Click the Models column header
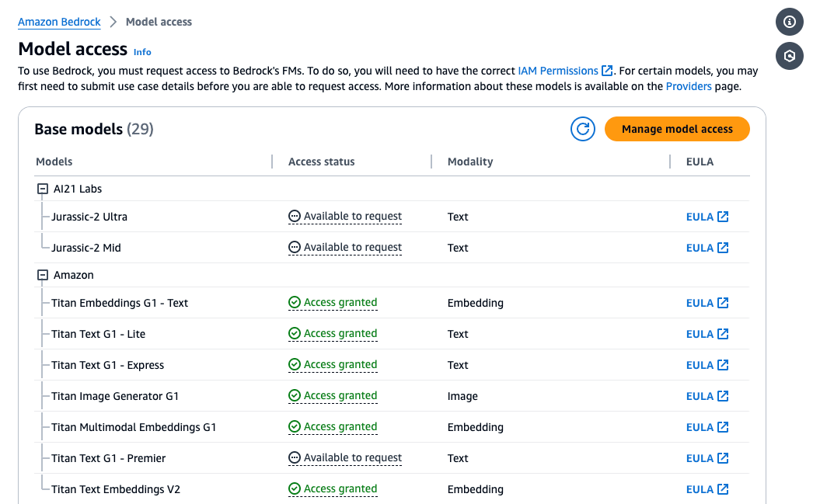This screenshot has height=504, width=813. [54, 162]
